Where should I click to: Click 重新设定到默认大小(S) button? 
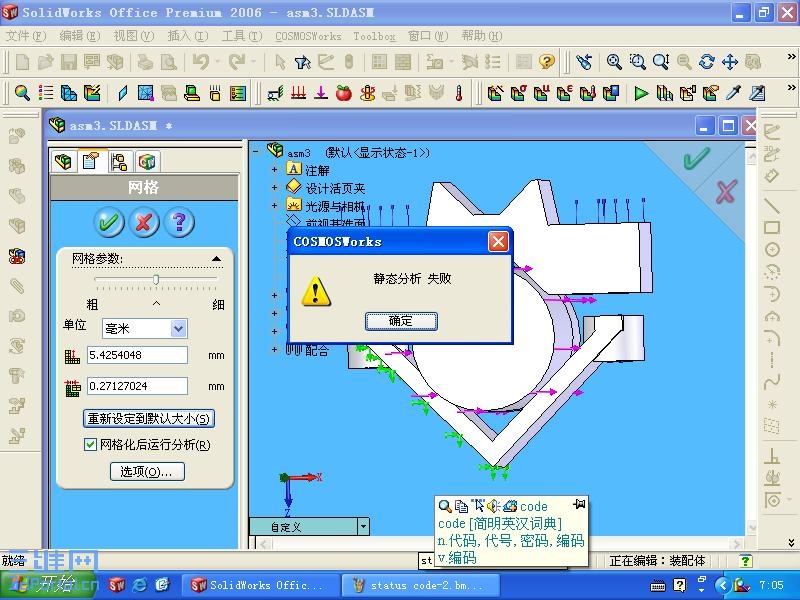(148, 418)
